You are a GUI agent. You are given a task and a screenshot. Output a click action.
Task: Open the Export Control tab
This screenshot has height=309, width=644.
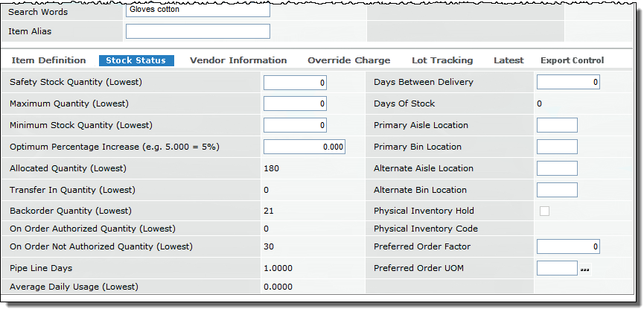click(572, 60)
